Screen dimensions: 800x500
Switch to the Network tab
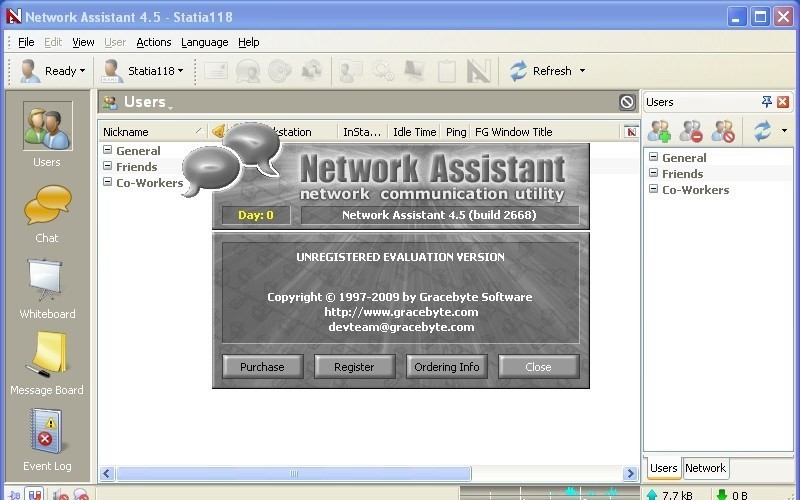[705, 468]
